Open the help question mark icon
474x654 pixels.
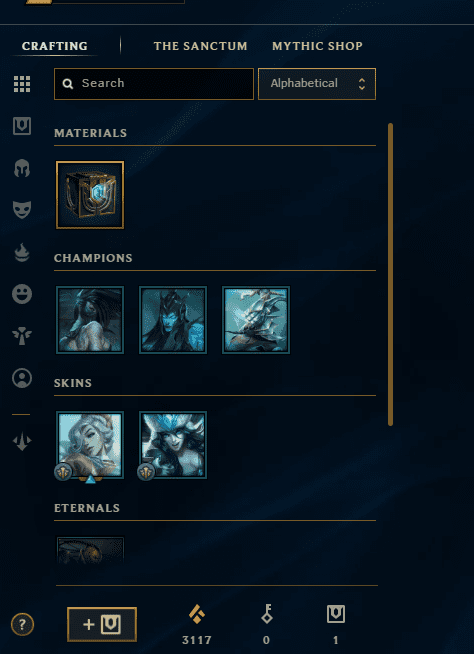tap(23, 624)
